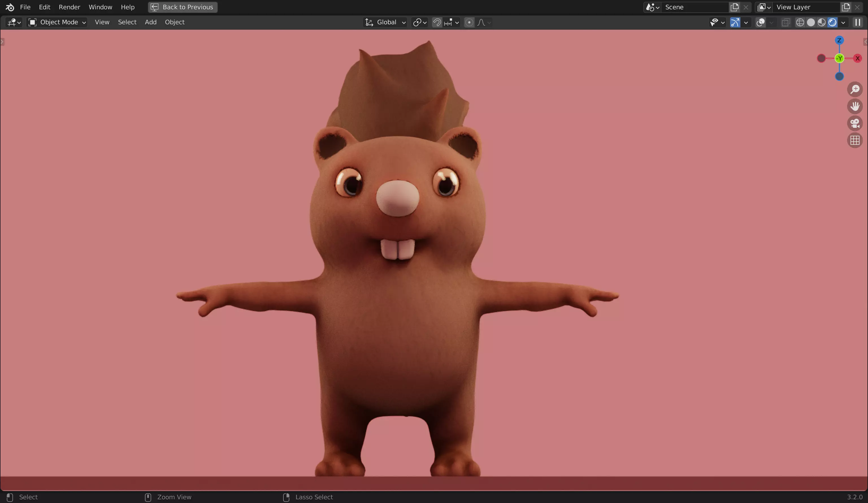The height and width of the screenshot is (503, 868).
Task: Click the pan view hand icon
Action: tap(854, 106)
